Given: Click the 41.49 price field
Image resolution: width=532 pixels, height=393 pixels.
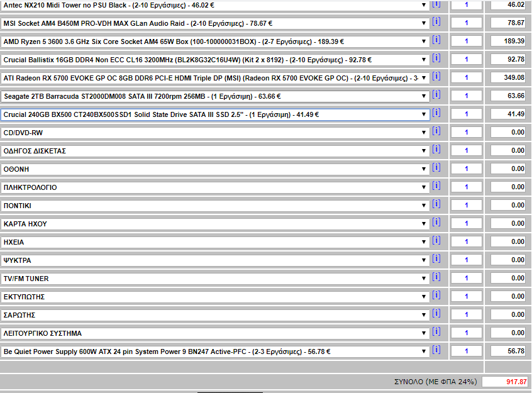Looking at the screenshot, I should point(509,114).
